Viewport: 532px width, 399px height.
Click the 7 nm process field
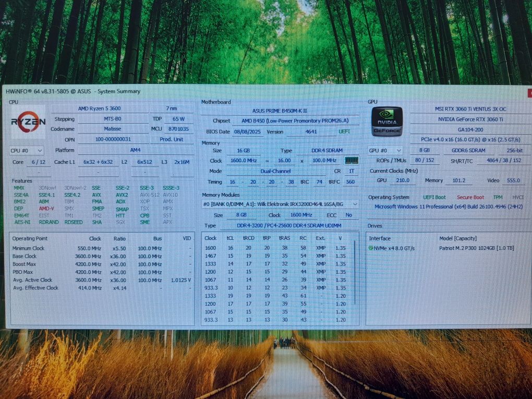[x=172, y=108]
